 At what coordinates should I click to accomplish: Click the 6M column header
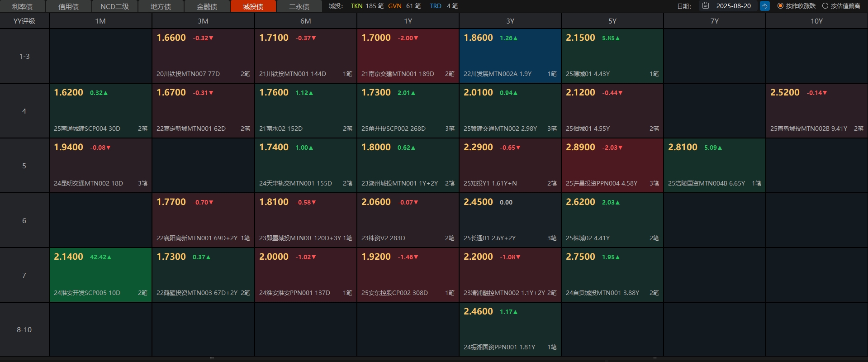(x=306, y=21)
